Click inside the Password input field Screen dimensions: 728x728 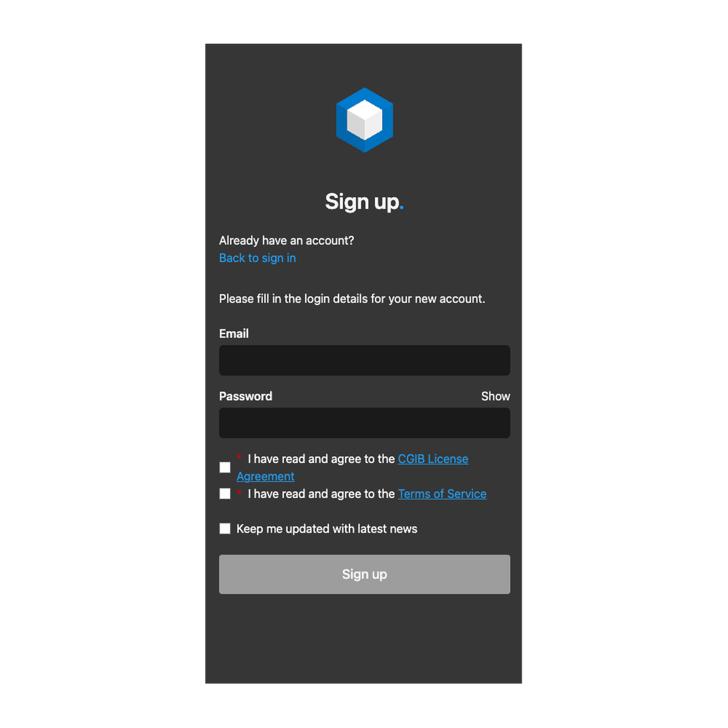pos(364,423)
